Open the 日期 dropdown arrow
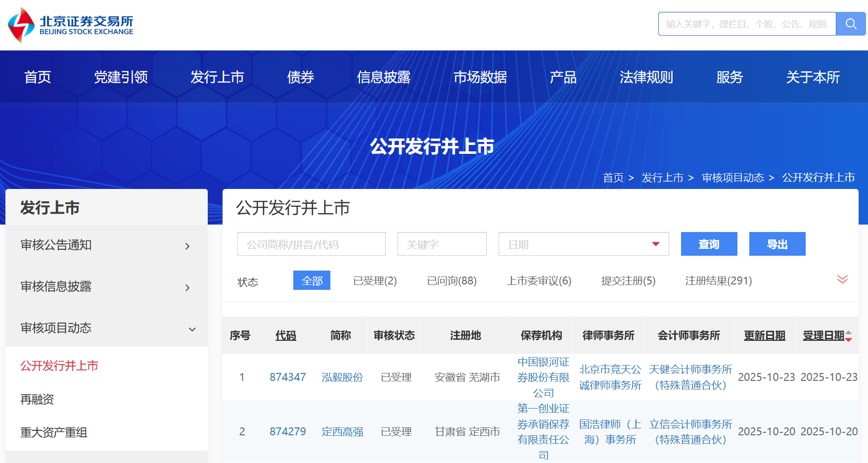The width and height of the screenshot is (868, 463). coord(655,244)
